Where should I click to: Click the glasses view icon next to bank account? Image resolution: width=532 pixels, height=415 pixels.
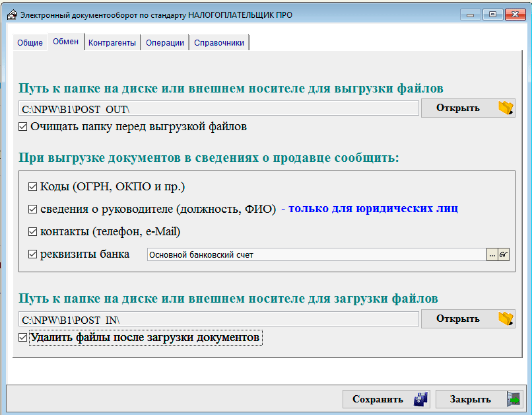[x=504, y=254]
